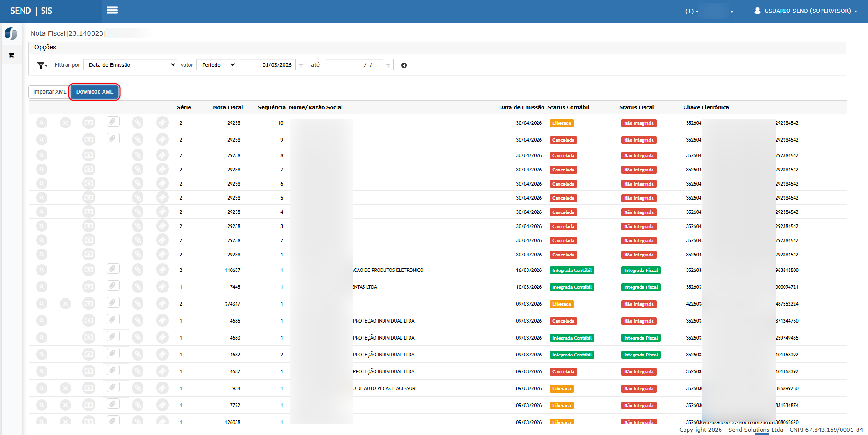This screenshot has height=435, width=868.
Task: Click the magnifier icon for sequence 10 row
Action: point(42,123)
